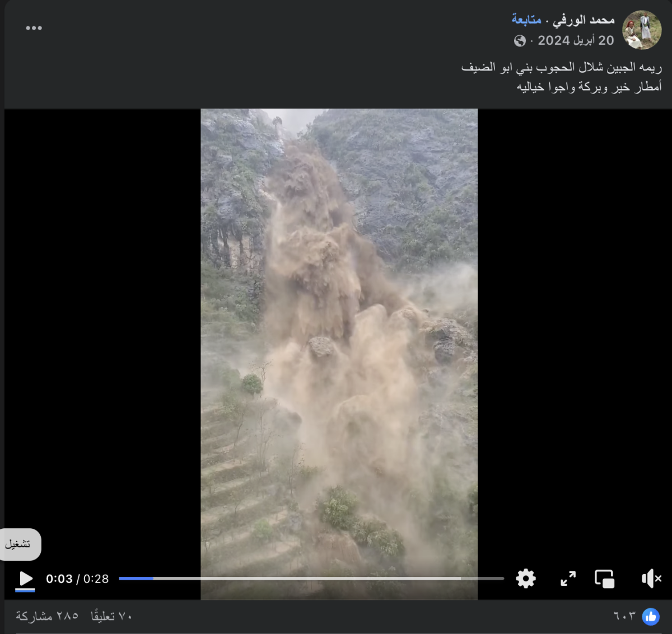
Task: Click the waterfall video frame
Action: pyautogui.click(x=339, y=336)
